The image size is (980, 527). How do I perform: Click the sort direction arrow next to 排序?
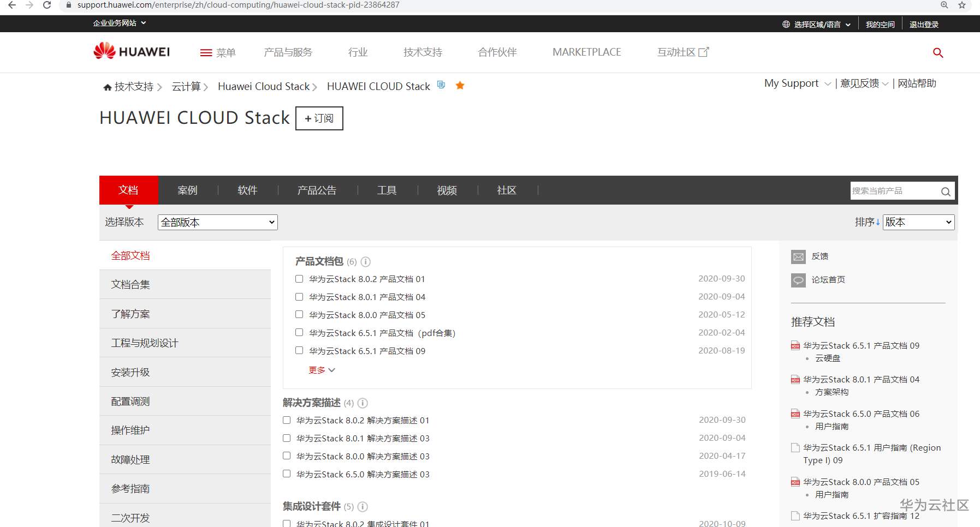coord(878,222)
